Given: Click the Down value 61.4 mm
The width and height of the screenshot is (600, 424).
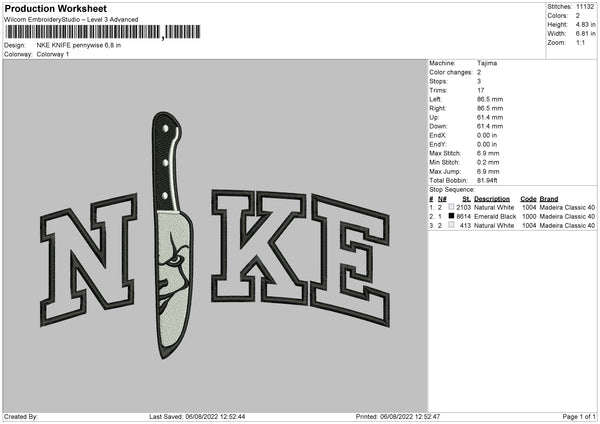Looking at the screenshot, I should (490, 126).
